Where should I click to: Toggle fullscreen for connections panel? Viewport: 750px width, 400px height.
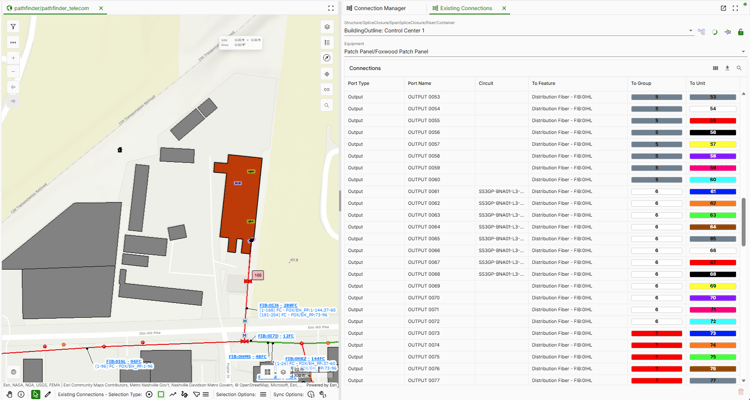(x=735, y=8)
